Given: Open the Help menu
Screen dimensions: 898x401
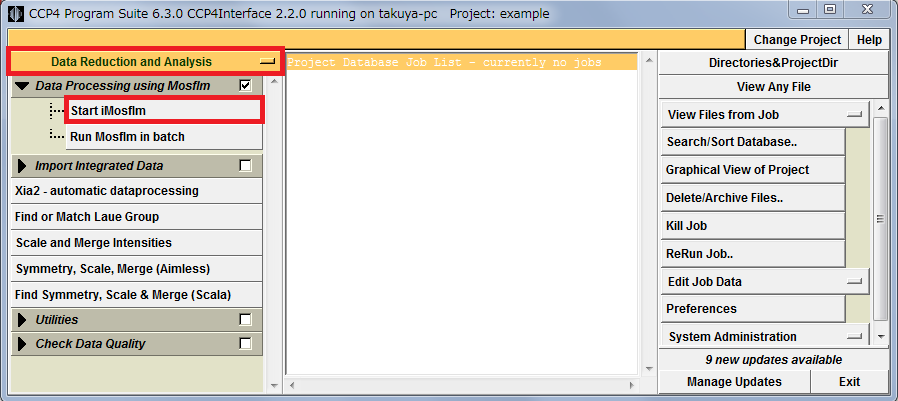Looking at the screenshot, I should pos(869,40).
